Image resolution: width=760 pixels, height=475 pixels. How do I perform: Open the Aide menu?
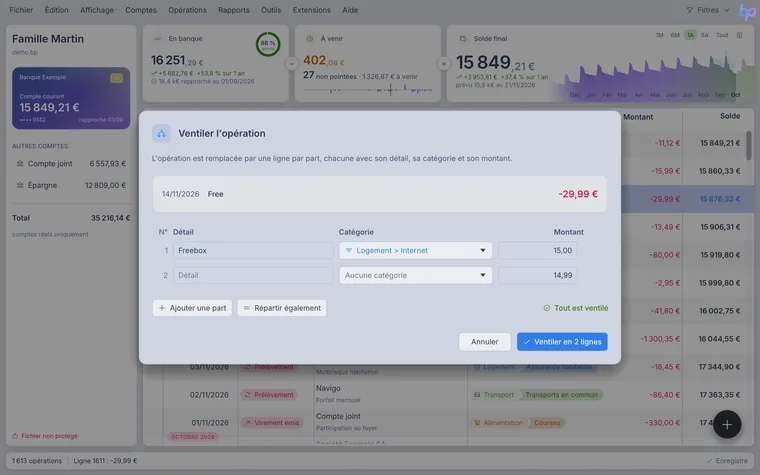point(350,10)
